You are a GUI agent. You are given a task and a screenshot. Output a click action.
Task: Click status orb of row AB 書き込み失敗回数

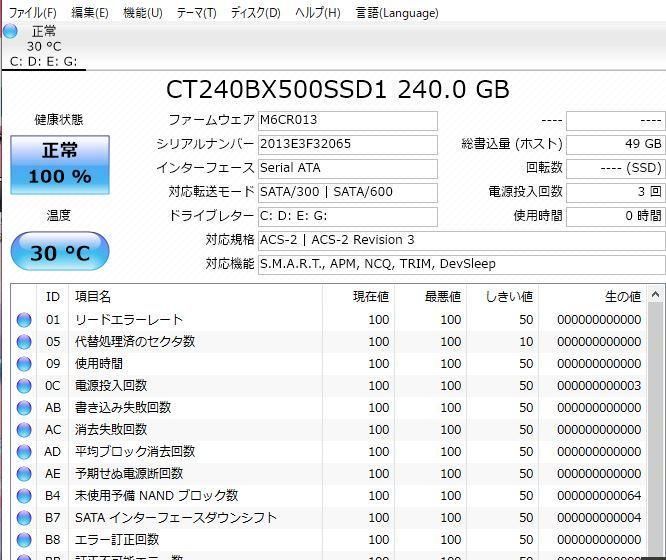click(x=24, y=408)
